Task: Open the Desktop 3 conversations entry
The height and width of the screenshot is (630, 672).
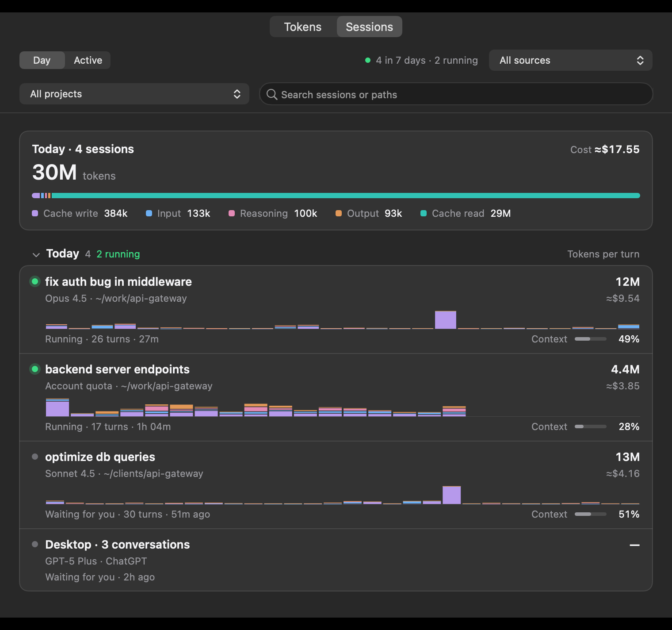Action: click(336, 560)
